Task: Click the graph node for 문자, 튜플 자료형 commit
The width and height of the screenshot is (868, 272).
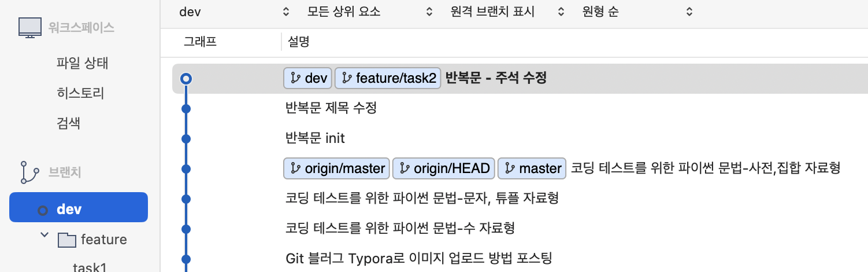Action: 186,199
